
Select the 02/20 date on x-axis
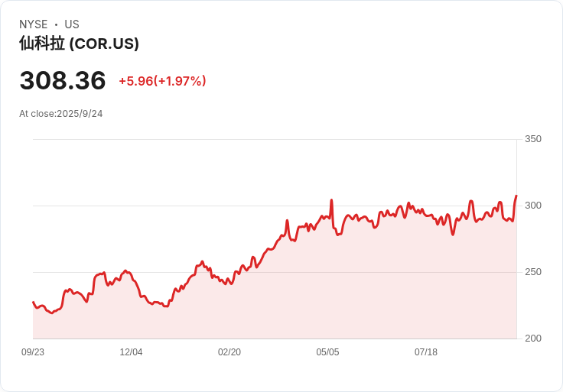229,352
